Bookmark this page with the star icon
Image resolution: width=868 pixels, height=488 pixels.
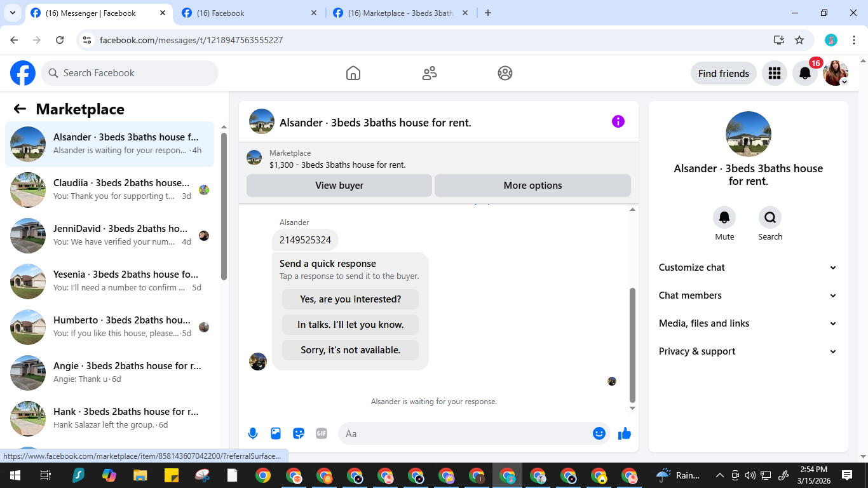click(x=799, y=40)
